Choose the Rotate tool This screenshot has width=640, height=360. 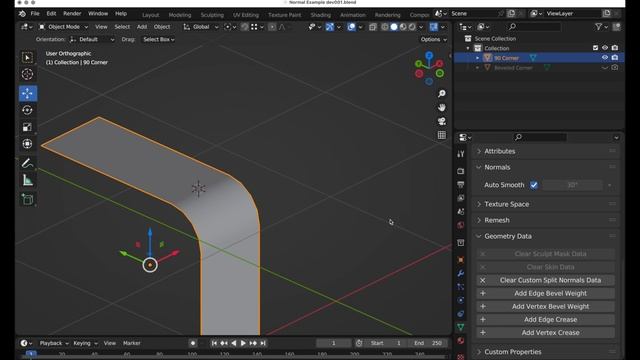[x=27, y=110]
